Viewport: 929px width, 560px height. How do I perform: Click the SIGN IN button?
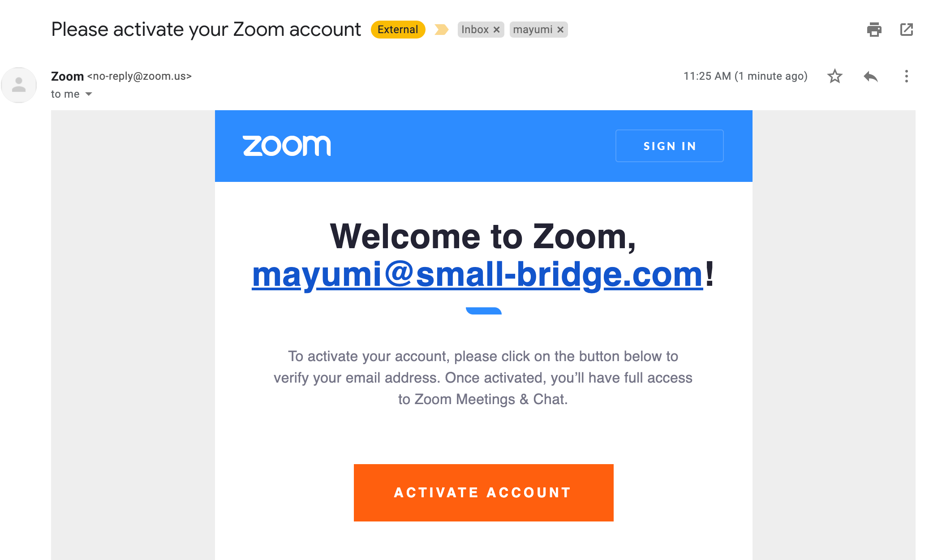tap(669, 146)
